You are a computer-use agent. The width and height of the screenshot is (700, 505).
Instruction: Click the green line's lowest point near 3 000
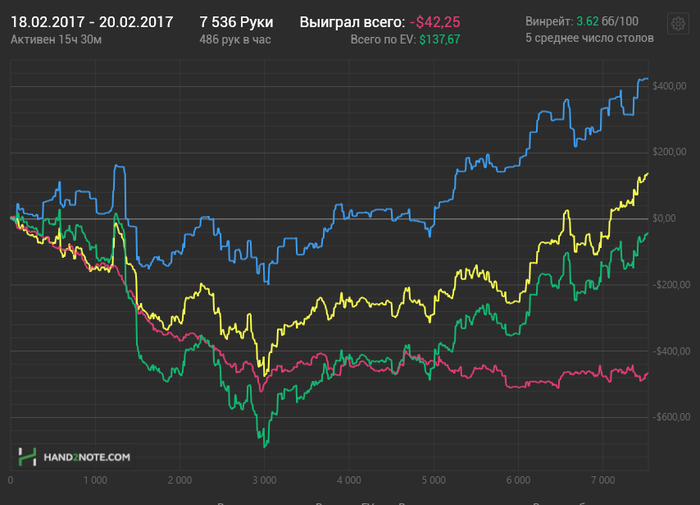tap(265, 446)
